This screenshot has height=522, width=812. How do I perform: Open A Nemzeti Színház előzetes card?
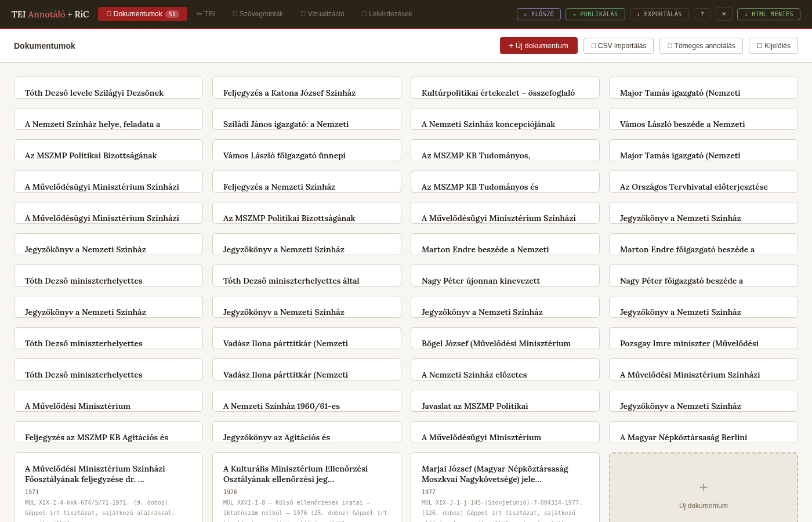click(x=505, y=369)
